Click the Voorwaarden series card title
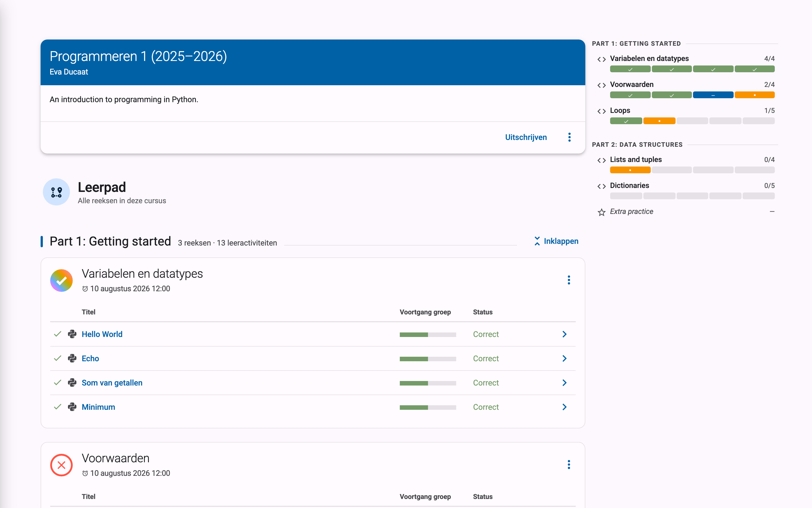Viewport: 812px width, 508px height. coord(115,458)
